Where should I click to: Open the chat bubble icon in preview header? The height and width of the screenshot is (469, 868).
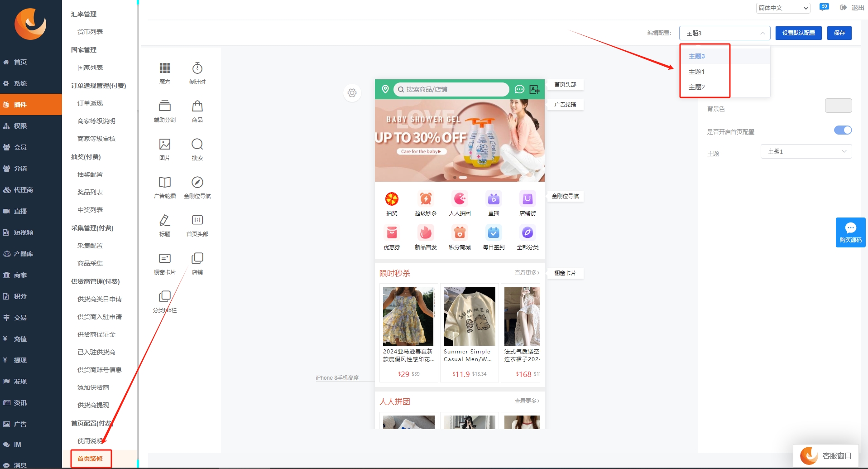[x=520, y=89]
